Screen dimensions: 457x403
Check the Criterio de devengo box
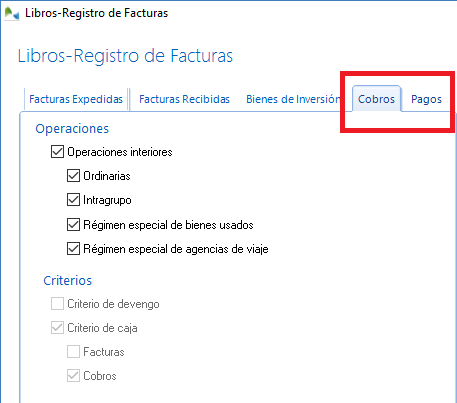click(57, 304)
